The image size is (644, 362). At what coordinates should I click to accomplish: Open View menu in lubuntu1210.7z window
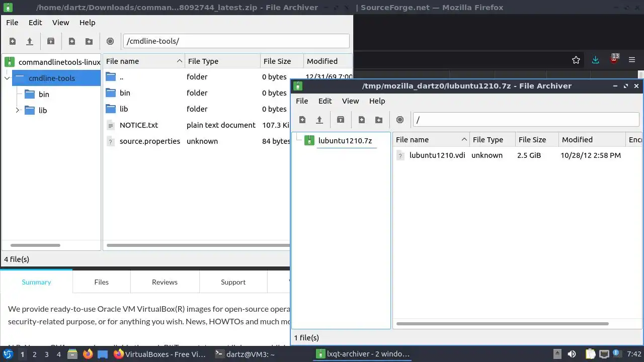pyautogui.click(x=351, y=101)
